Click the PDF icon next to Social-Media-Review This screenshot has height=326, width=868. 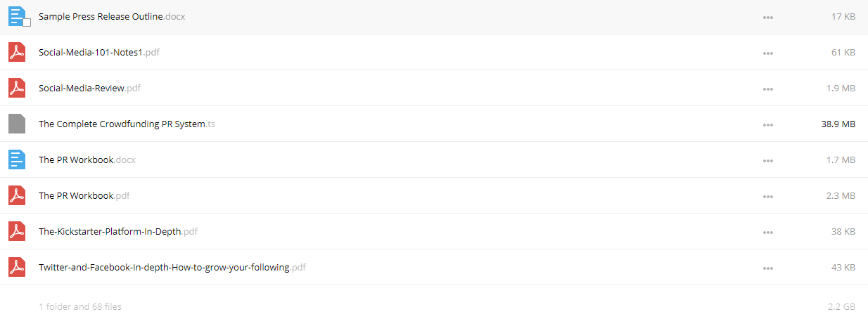pyautogui.click(x=17, y=88)
